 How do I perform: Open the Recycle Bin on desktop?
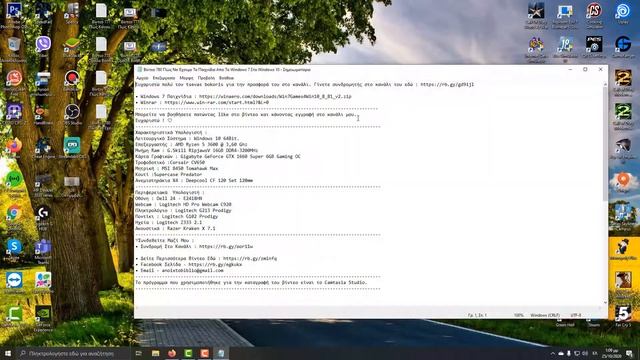tap(14, 44)
